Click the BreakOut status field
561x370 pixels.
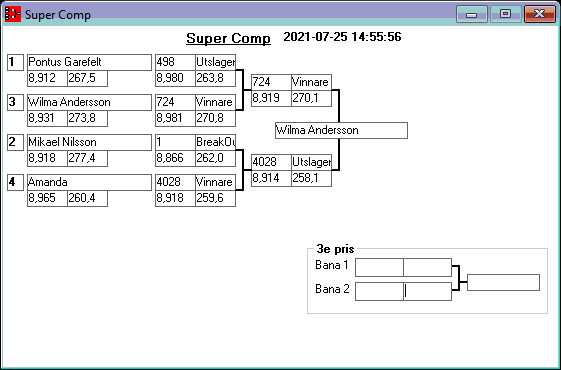tap(215, 142)
